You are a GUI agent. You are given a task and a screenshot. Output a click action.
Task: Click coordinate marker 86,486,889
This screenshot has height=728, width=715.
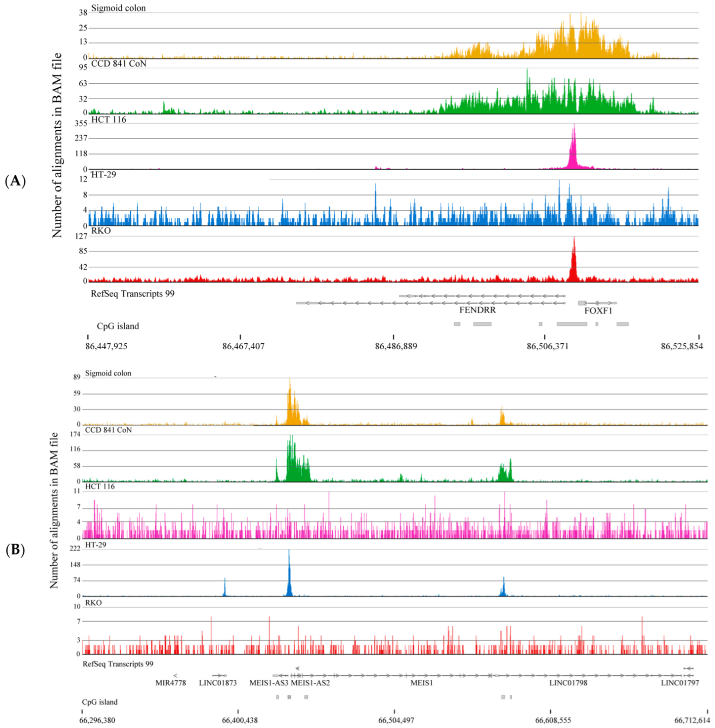[396, 346]
